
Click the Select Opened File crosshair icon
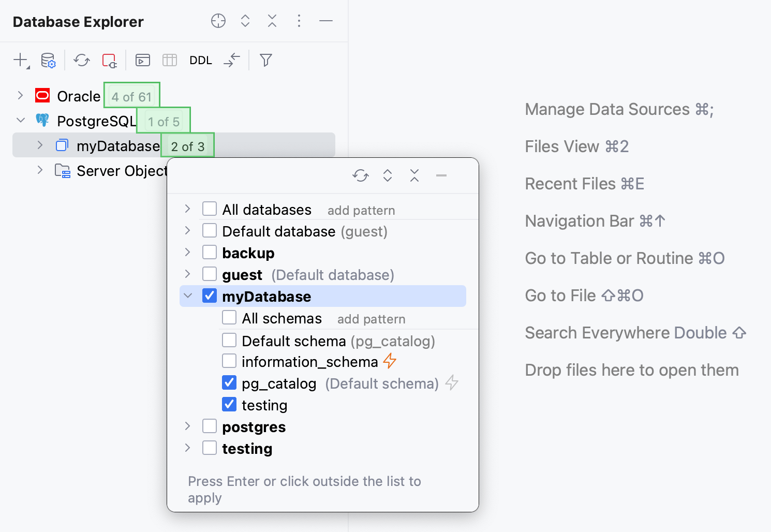coord(218,21)
